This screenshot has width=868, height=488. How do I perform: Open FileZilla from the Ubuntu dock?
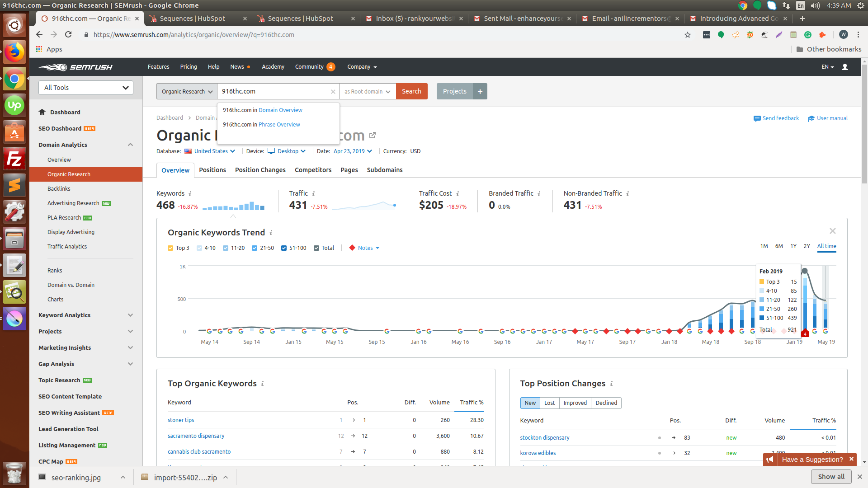(14, 159)
